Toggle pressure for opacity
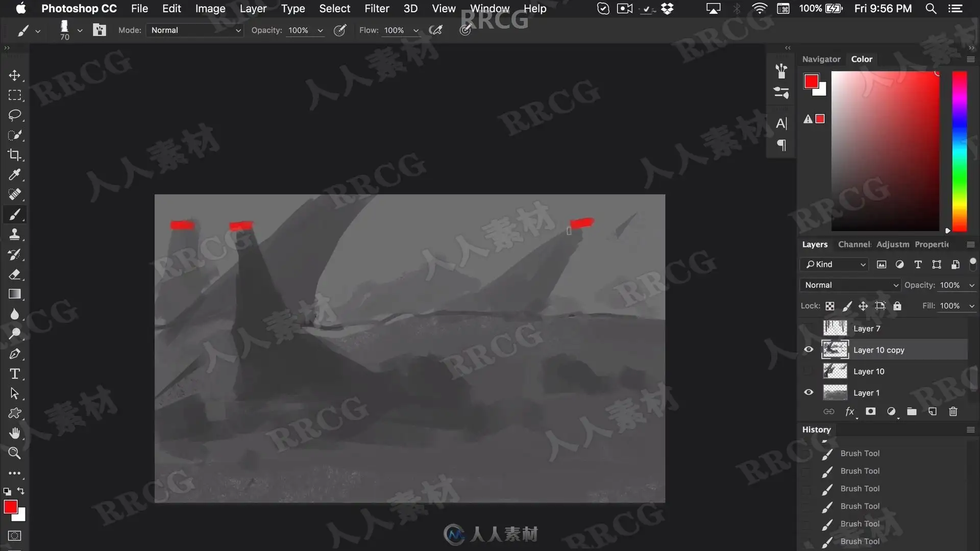The height and width of the screenshot is (551, 980). point(340,30)
